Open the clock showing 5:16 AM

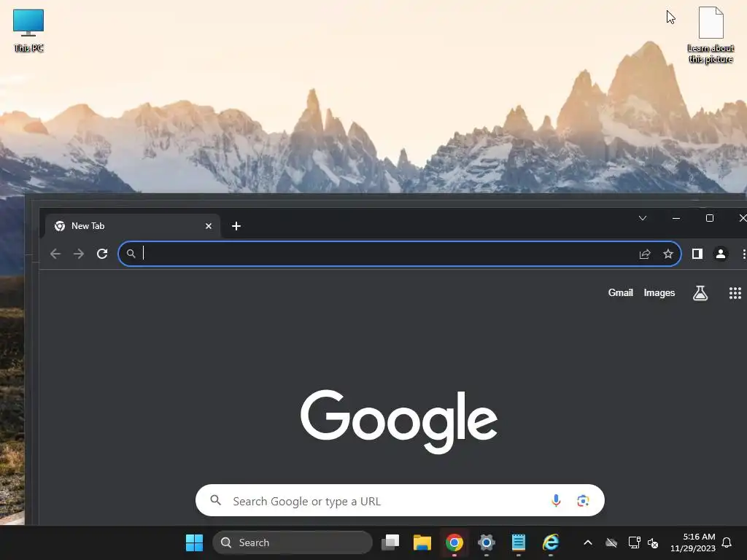(x=693, y=542)
